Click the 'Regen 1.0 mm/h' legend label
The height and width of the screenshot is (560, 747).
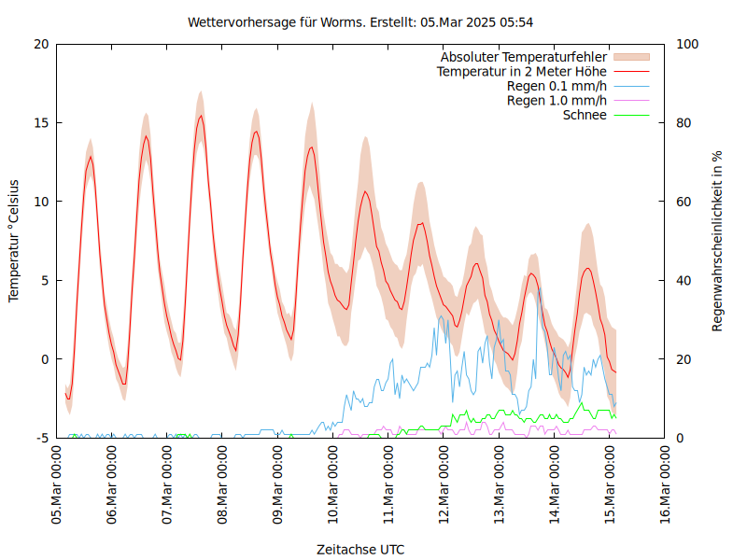pyautogui.click(x=557, y=100)
